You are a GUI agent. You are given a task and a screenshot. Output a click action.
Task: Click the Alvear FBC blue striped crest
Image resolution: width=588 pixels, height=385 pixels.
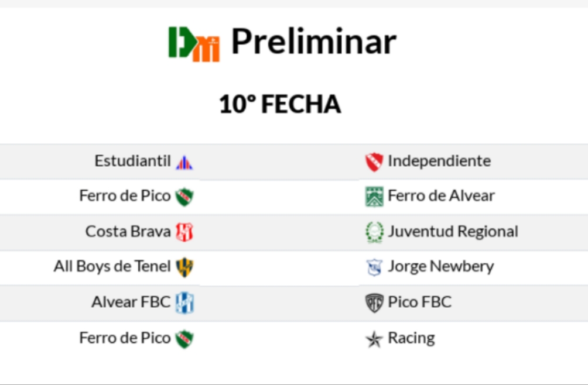185,302
